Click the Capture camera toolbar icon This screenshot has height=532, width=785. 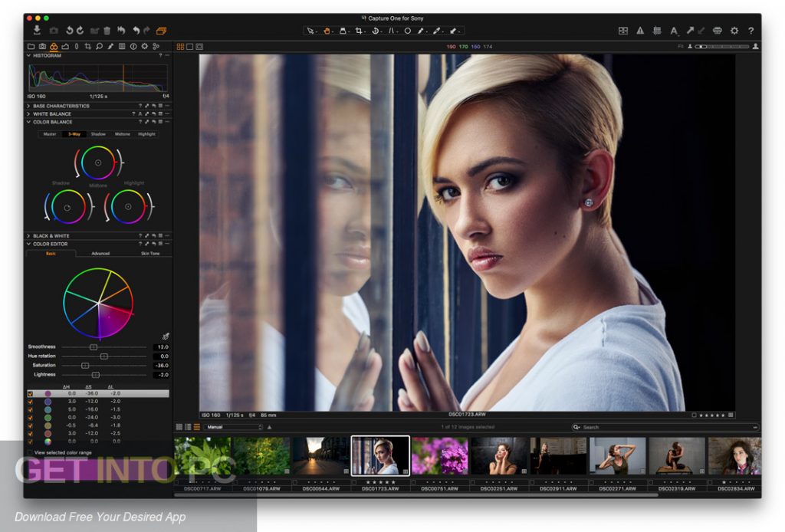pyautogui.click(x=54, y=31)
